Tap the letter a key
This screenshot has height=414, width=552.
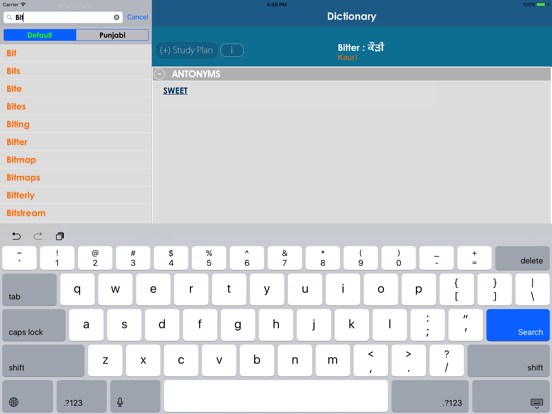point(86,325)
